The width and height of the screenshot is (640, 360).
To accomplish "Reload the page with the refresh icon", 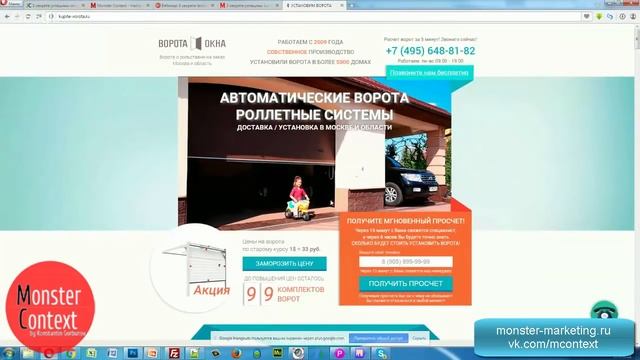I will [28, 16].
